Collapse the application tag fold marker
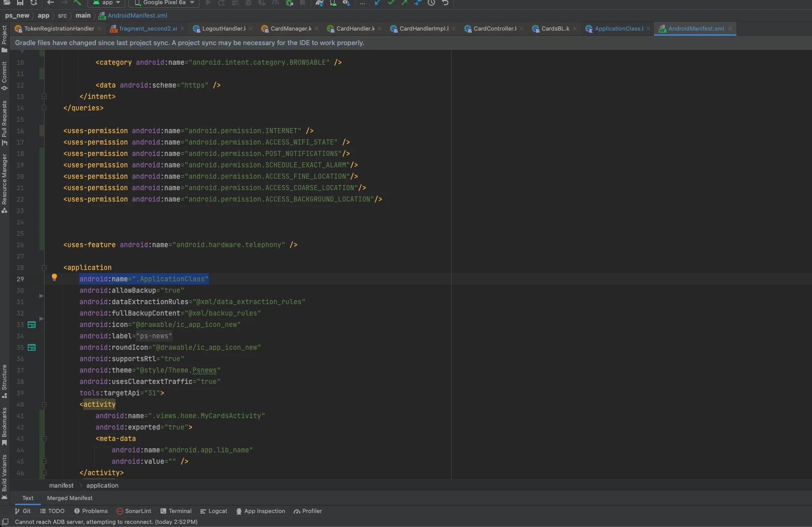 pos(44,268)
